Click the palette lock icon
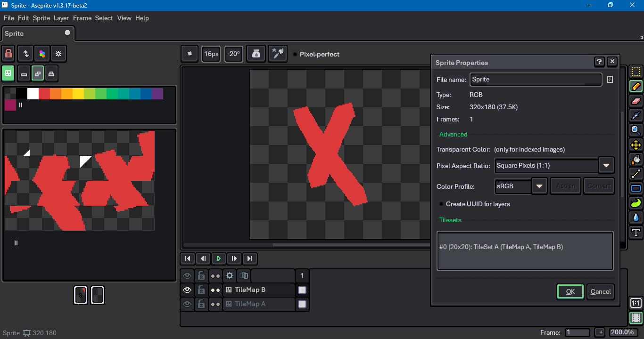This screenshot has height=339, width=644. [8, 54]
